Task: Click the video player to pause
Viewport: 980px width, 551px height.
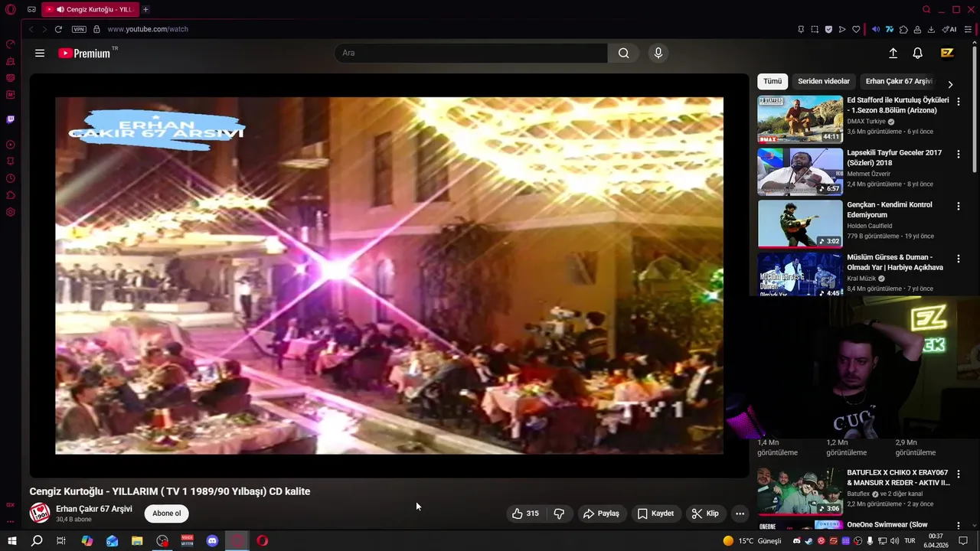Action: click(x=389, y=275)
